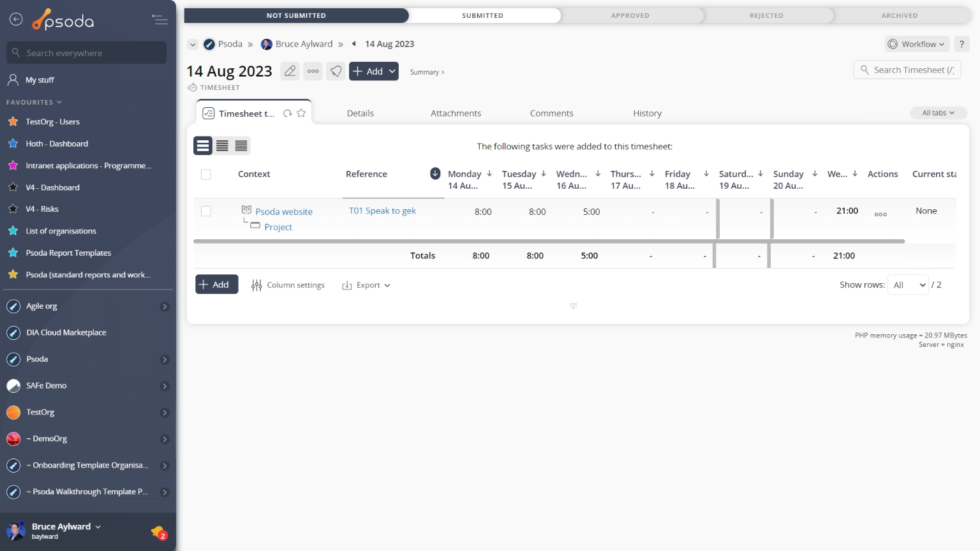Open TestOrg - Users favourite
This screenshot has height=551, width=980.
(x=52, y=122)
